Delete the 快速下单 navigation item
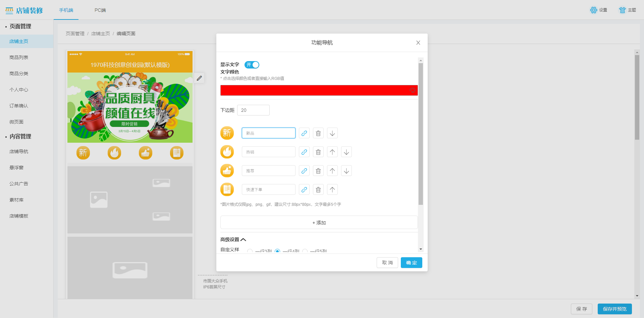This screenshot has width=644, height=318. click(318, 189)
